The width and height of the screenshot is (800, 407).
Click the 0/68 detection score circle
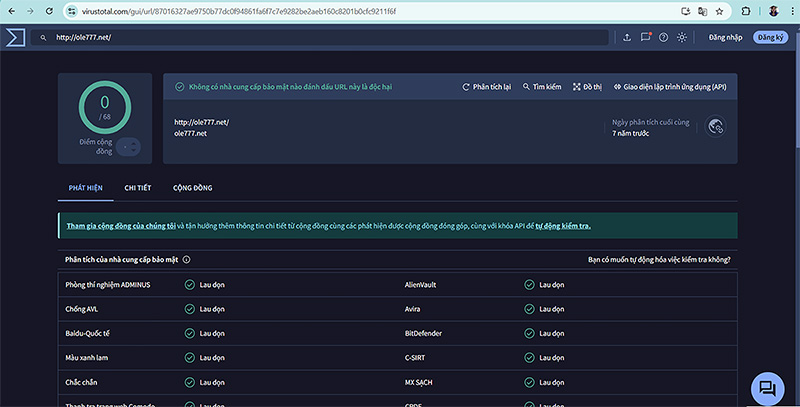click(105, 107)
